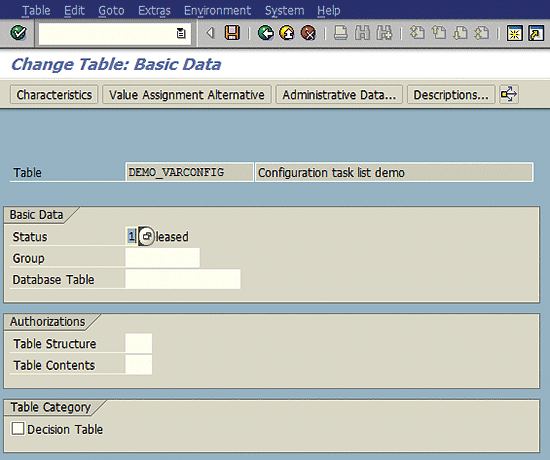Exit with the yellow up-arrow icon
The width and height of the screenshot is (550, 460).
(x=287, y=33)
